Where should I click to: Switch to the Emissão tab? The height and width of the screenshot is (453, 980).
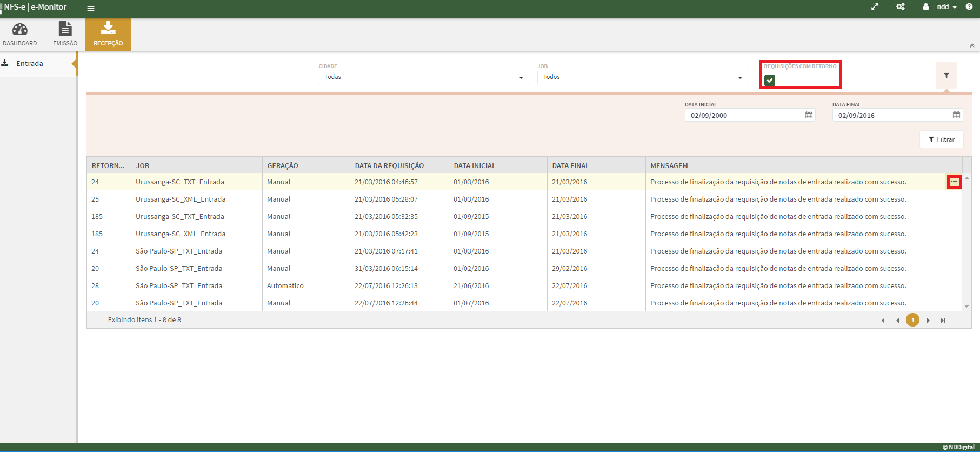(65, 35)
